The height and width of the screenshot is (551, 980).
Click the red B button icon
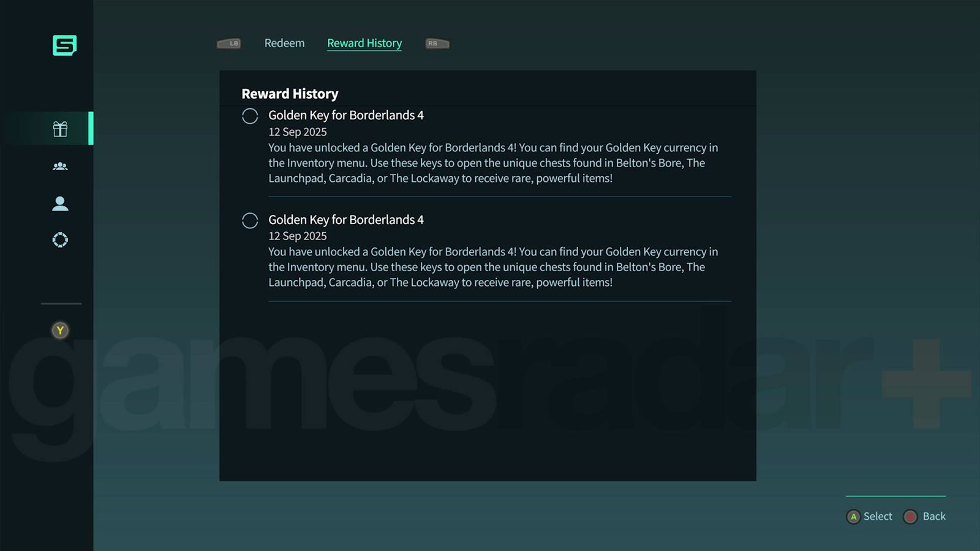pyautogui.click(x=910, y=517)
